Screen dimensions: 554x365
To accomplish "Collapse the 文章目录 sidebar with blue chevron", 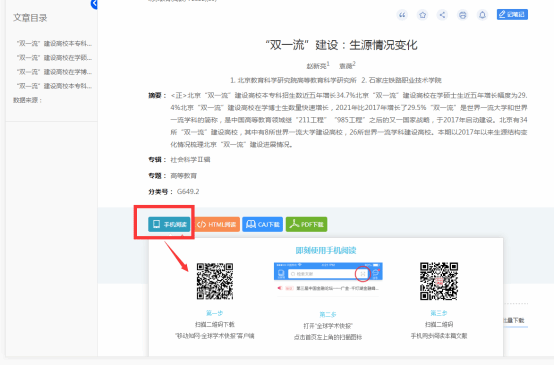I will [94, 4].
